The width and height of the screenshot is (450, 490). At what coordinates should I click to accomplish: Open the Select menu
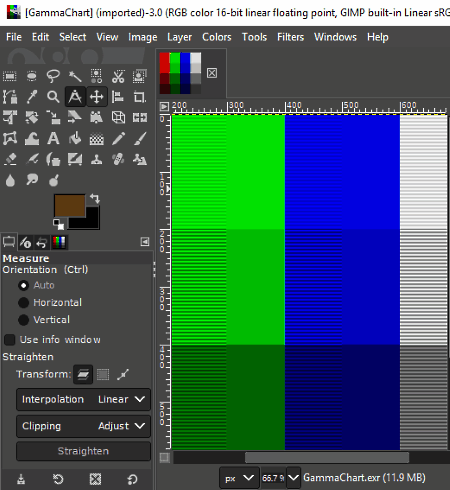click(x=73, y=37)
